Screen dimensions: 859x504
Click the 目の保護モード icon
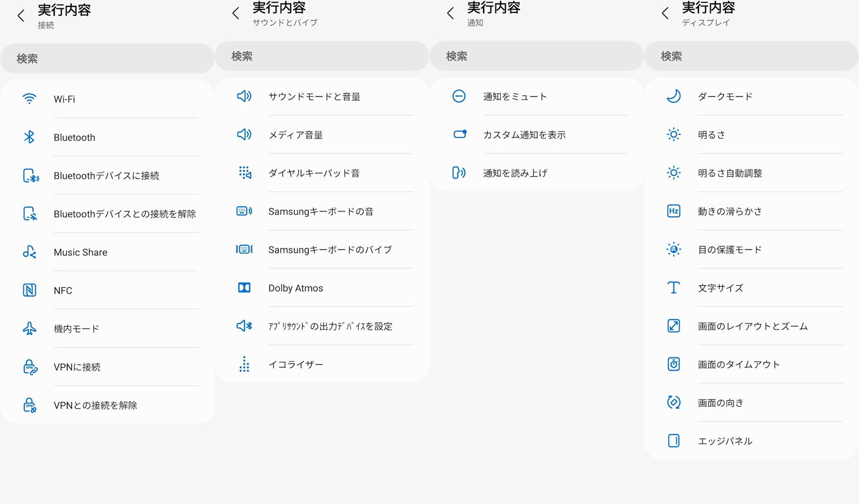(x=674, y=249)
